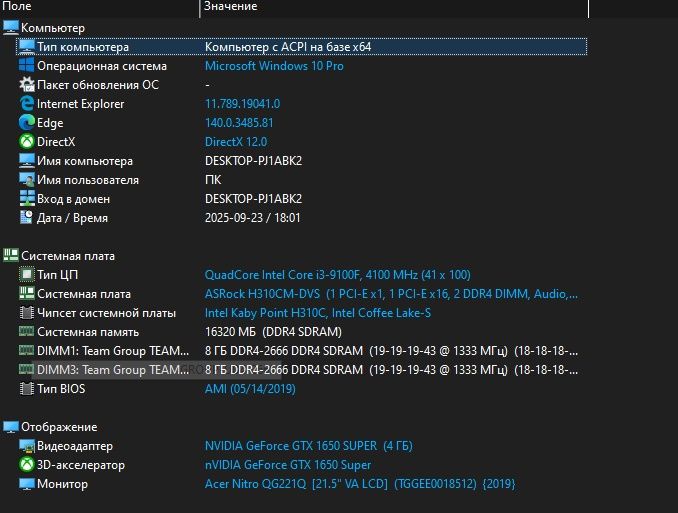Select the DIMM1: Team Group row label
The height and width of the screenshot is (513, 678).
point(113,350)
